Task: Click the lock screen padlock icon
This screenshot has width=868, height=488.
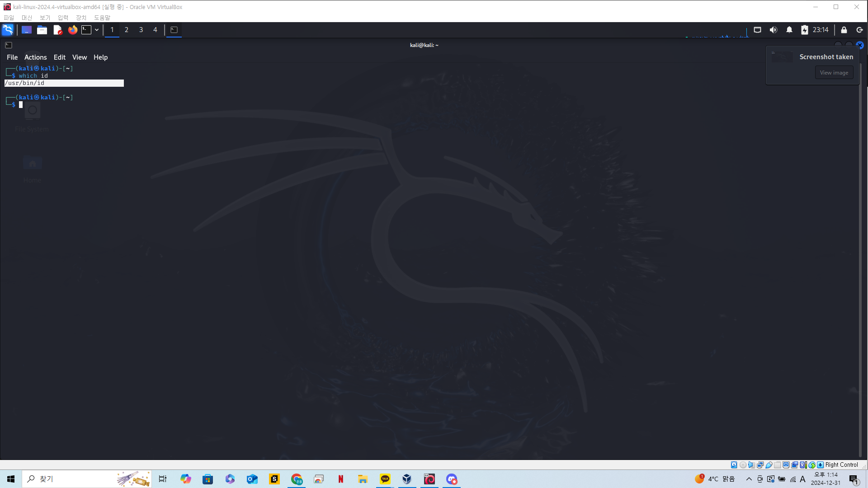Action: pyautogui.click(x=844, y=30)
